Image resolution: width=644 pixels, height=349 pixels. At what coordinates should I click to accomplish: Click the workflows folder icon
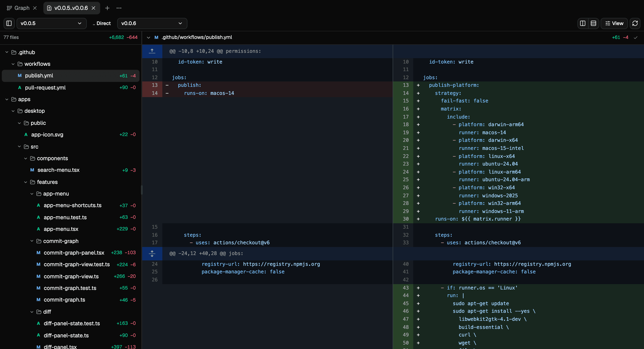tap(20, 64)
